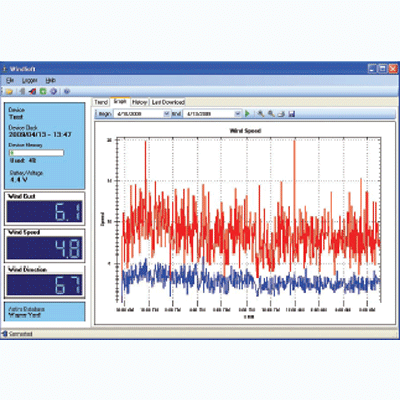Switch to the Last Download tab

click(x=168, y=102)
